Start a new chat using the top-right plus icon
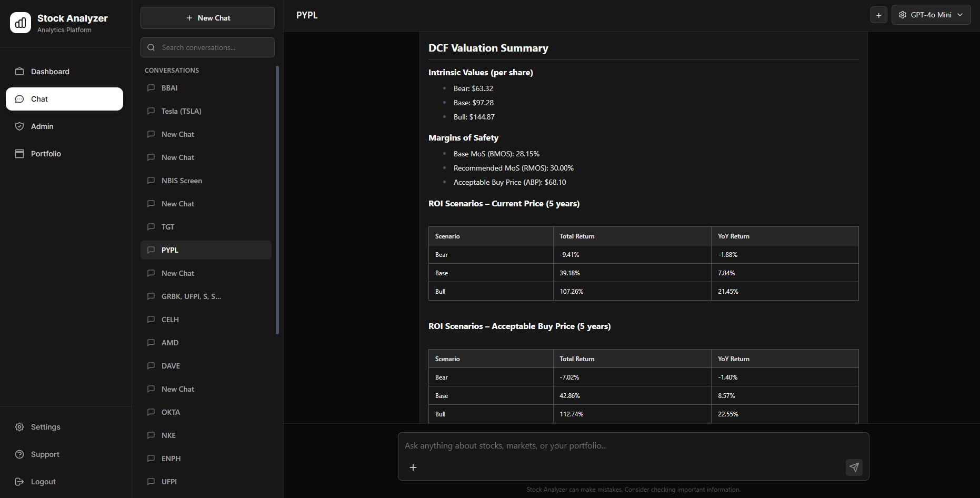This screenshot has height=498, width=980. click(x=878, y=15)
